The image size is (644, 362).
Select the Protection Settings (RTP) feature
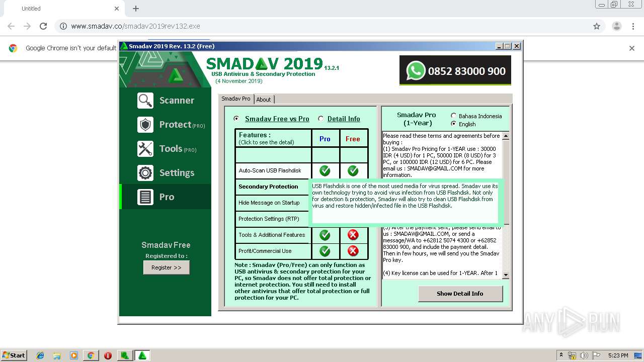tap(273, 219)
